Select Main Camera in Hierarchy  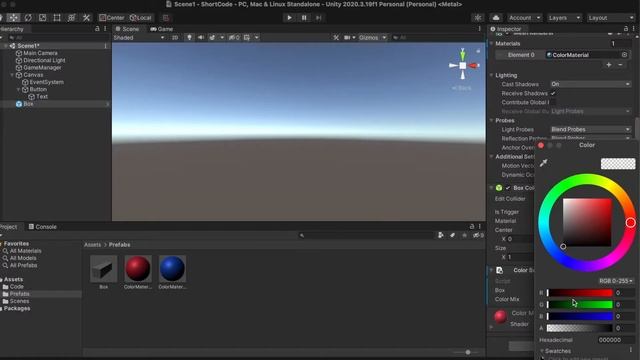[40, 53]
